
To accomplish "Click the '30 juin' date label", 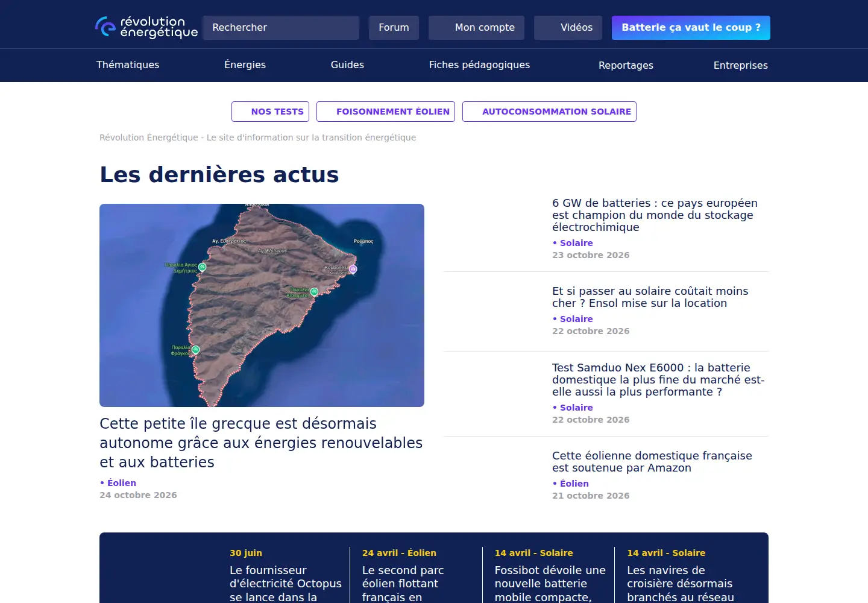I will point(246,553).
